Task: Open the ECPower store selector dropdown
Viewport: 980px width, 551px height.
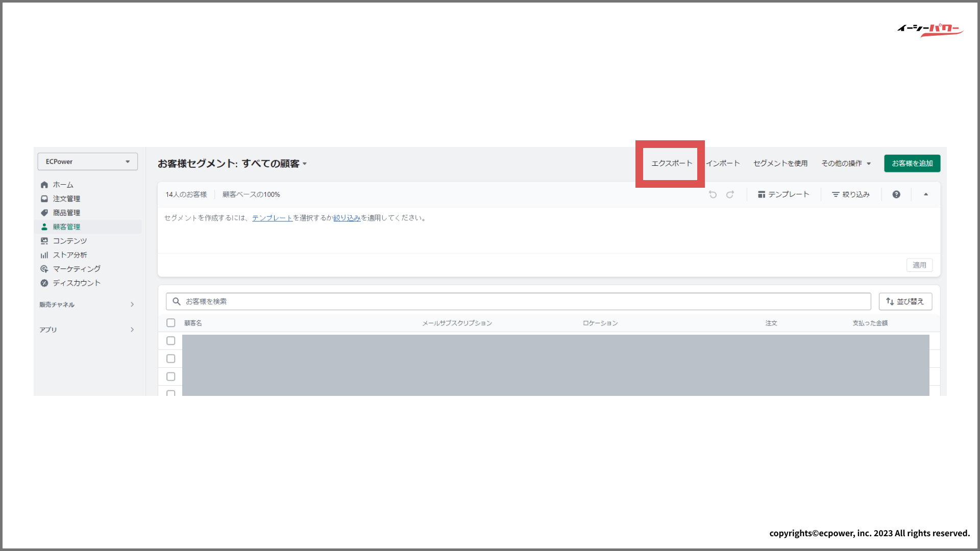Action: click(x=88, y=162)
